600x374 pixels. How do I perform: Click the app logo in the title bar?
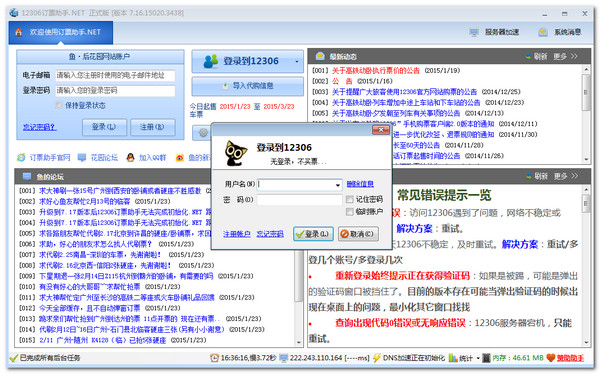pyautogui.click(x=13, y=13)
